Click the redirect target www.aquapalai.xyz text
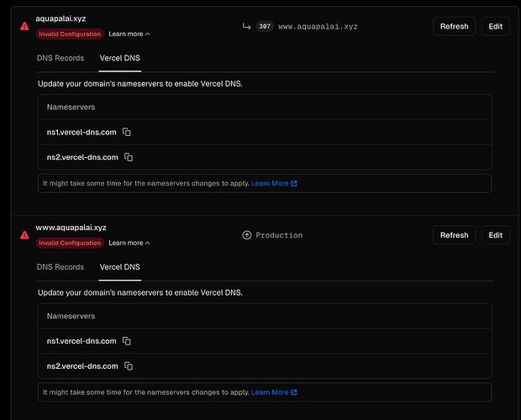This screenshot has height=420, width=521. (x=318, y=27)
